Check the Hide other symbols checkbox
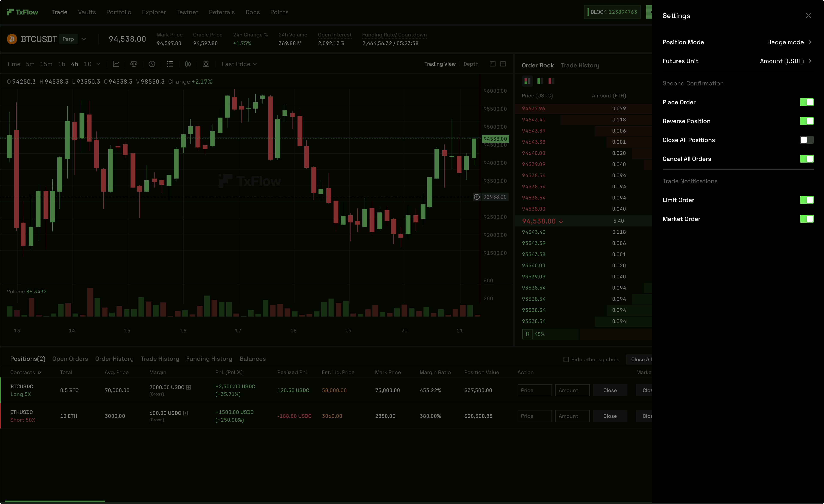This screenshot has height=504, width=824. point(566,359)
